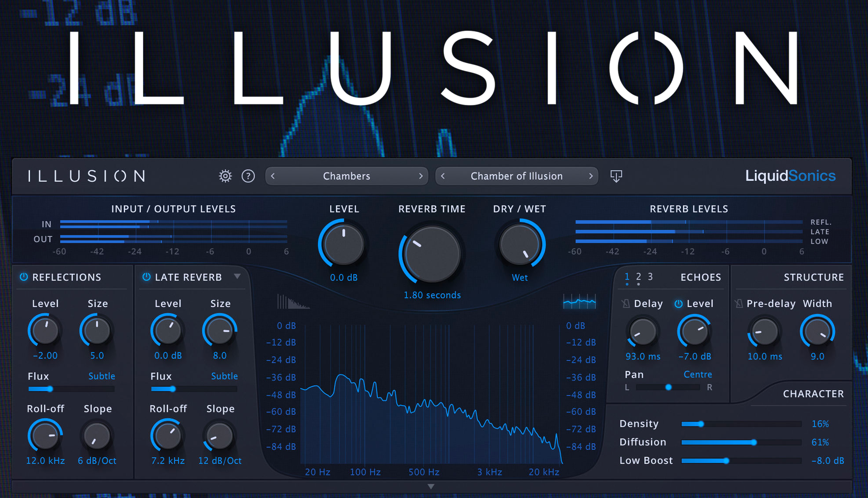Image resolution: width=868 pixels, height=498 pixels.
Task: Expand the Late Reverb dropdown triangle
Action: click(x=237, y=277)
